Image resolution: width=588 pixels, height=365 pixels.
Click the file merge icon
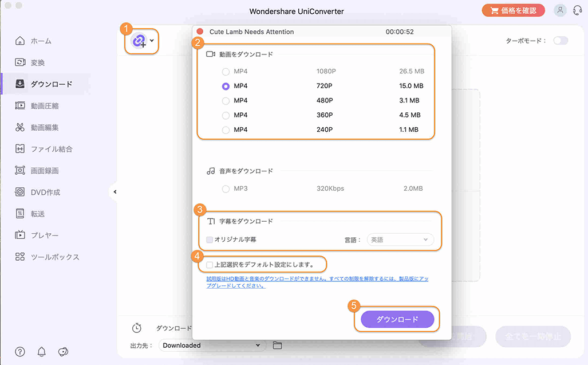point(20,148)
